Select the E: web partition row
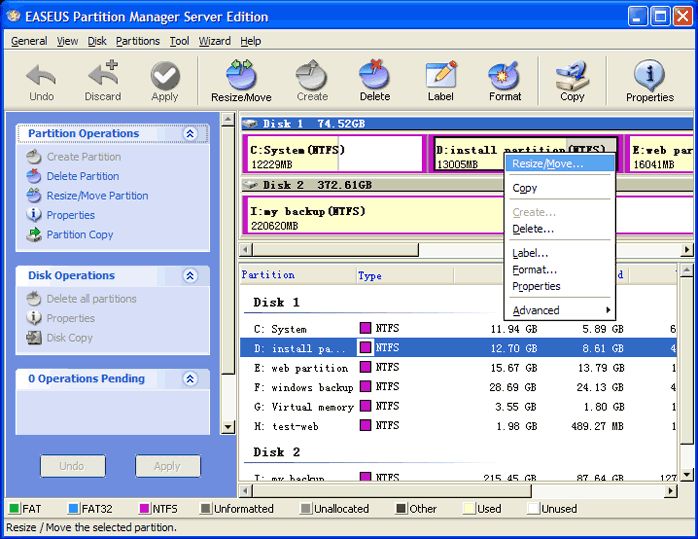This screenshot has height=539, width=698. [459, 368]
